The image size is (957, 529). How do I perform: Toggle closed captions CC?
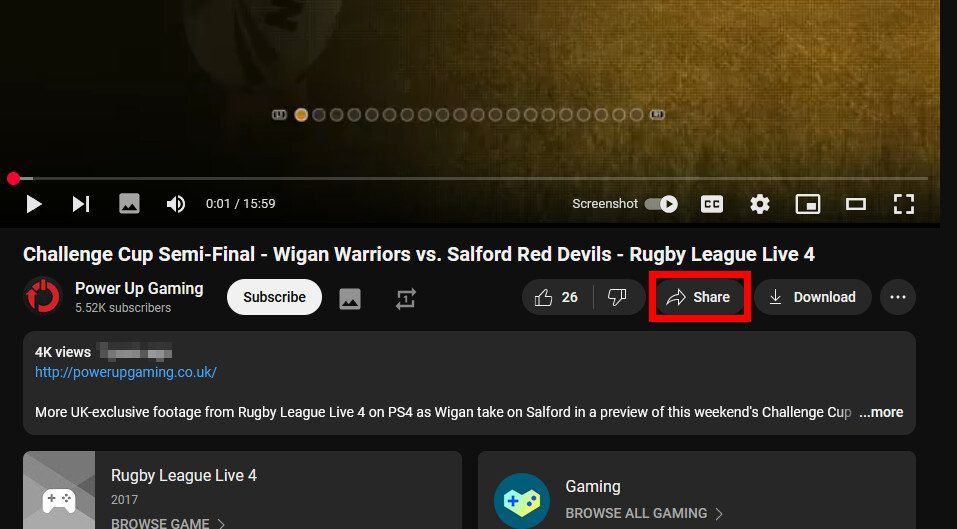coord(712,204)
